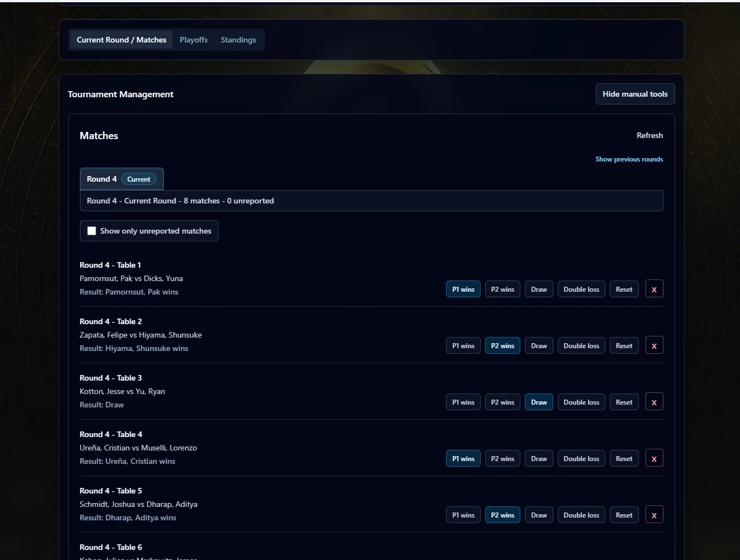Set Double loss for Table 1
This screenshot has height=560, width=740.
581,289
